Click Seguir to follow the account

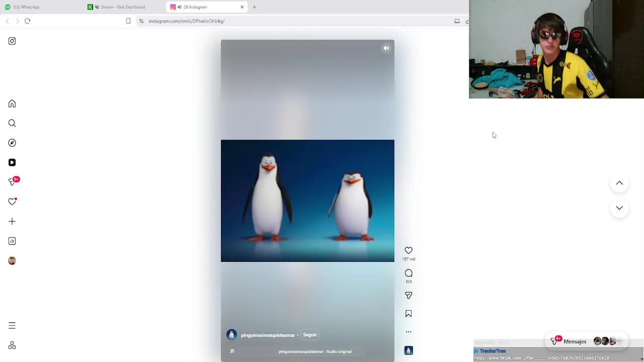pos(310,335)
